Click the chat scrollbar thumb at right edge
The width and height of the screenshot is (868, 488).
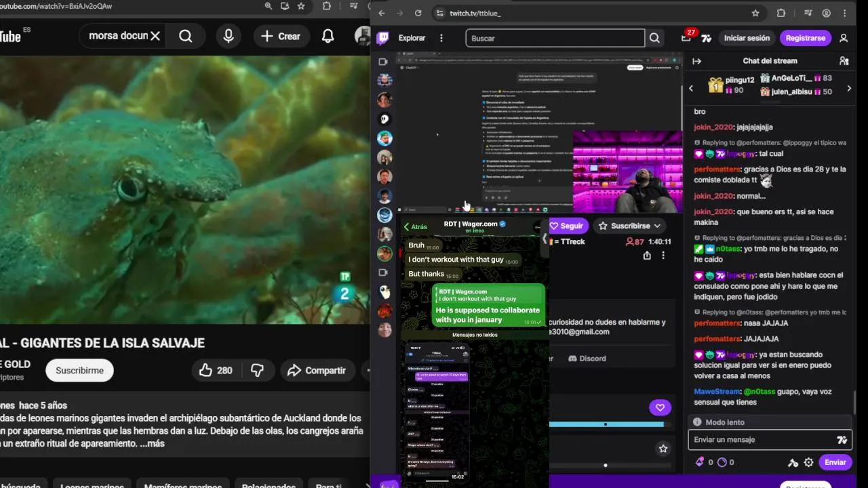(854, 401)
